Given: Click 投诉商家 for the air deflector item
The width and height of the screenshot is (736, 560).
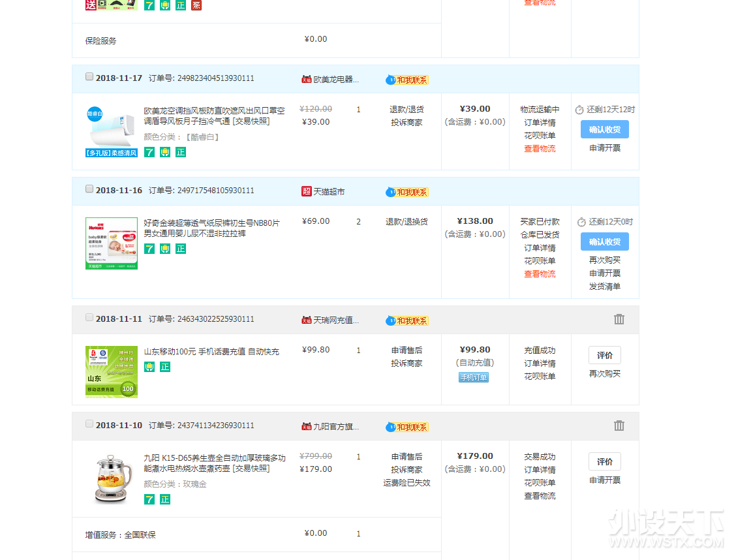Looking at the screenshot, I should click(406, 123).
